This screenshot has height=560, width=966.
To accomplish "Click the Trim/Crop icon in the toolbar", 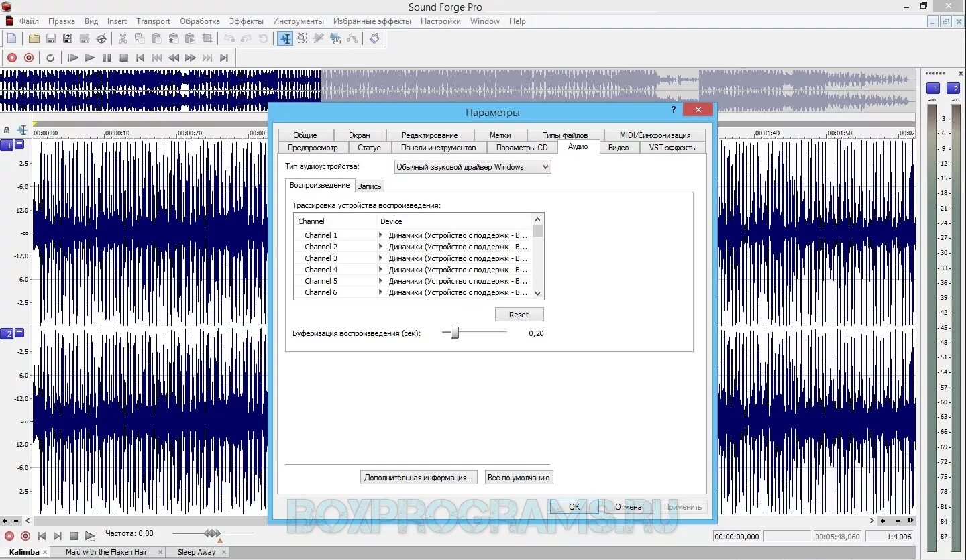I will pos(207,38).
